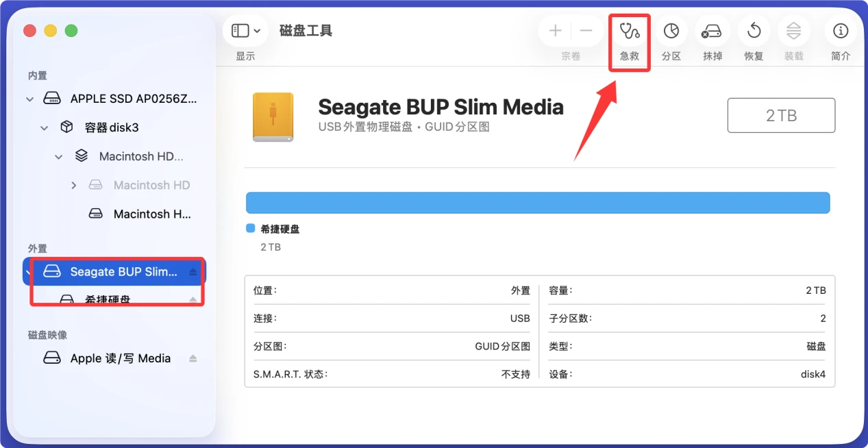The width and height of the screenshot is (868, 448).
Task: Click the orange external drive icon
Action: (273, 117)
